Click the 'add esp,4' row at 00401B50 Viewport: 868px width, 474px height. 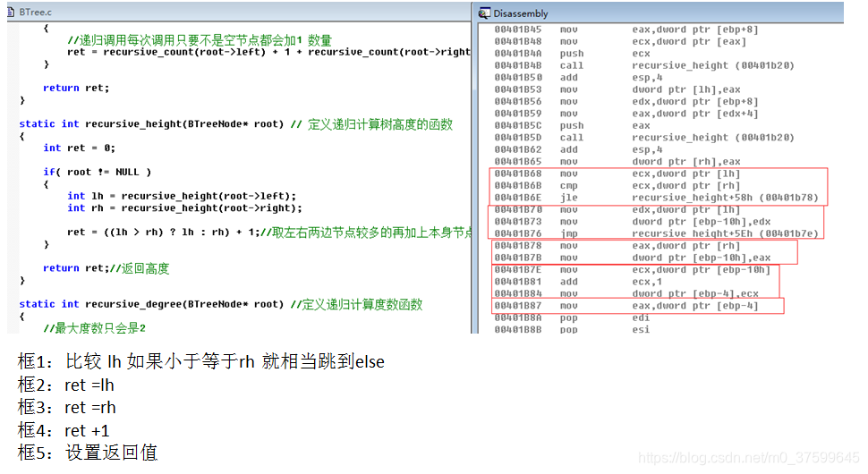[578, 78]
